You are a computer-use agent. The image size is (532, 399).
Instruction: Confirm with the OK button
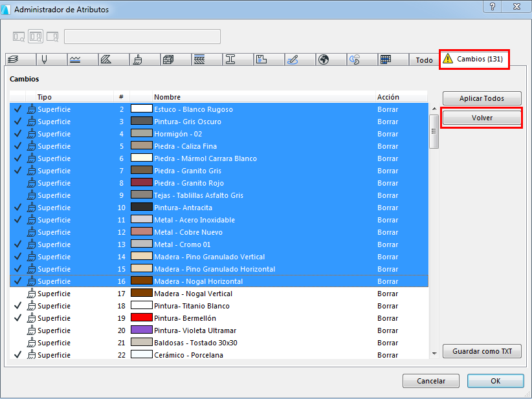pyautogui.click(x=495, y=381)
